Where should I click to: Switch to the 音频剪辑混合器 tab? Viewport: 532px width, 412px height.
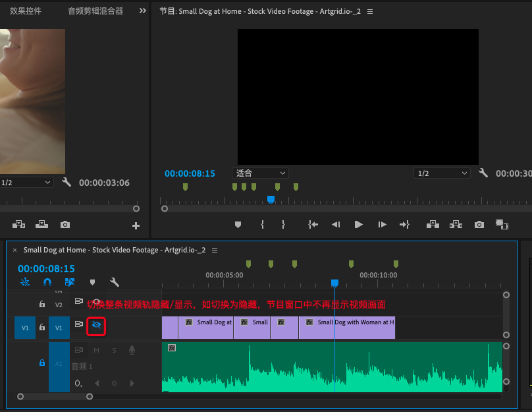(95, 11)
